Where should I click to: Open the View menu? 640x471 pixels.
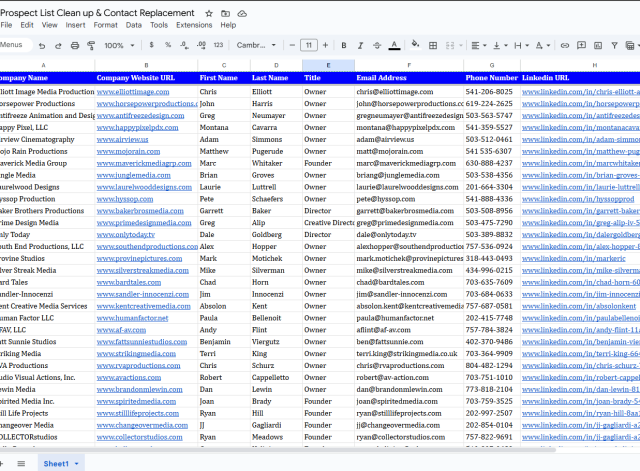[49, 25]
